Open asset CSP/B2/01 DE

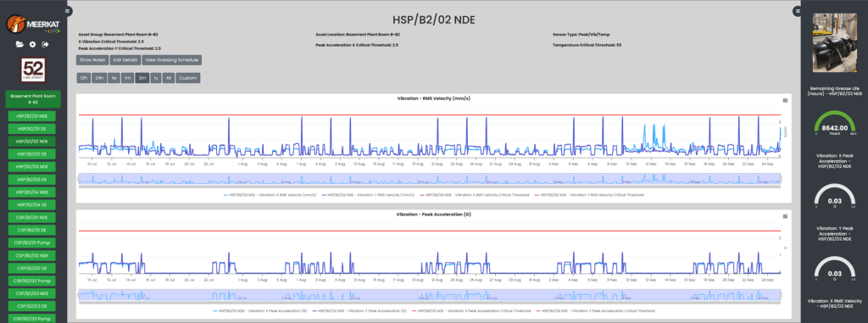[x=32, y=230]
